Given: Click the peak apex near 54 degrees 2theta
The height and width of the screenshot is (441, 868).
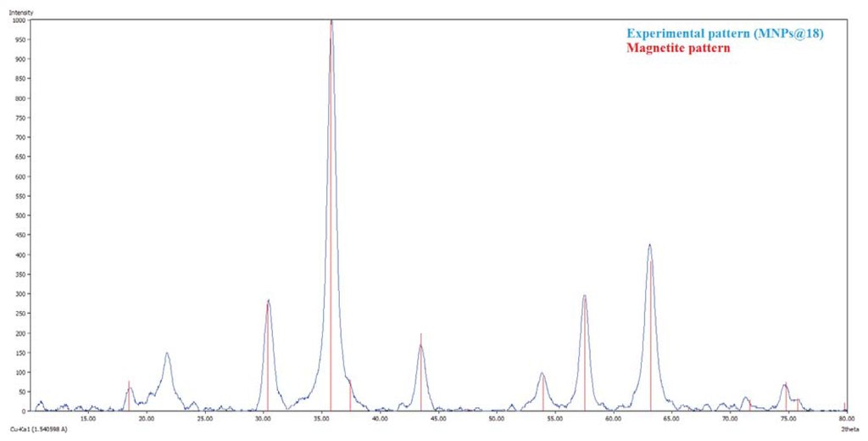Looking at the screenshot, I should [542, 373].
